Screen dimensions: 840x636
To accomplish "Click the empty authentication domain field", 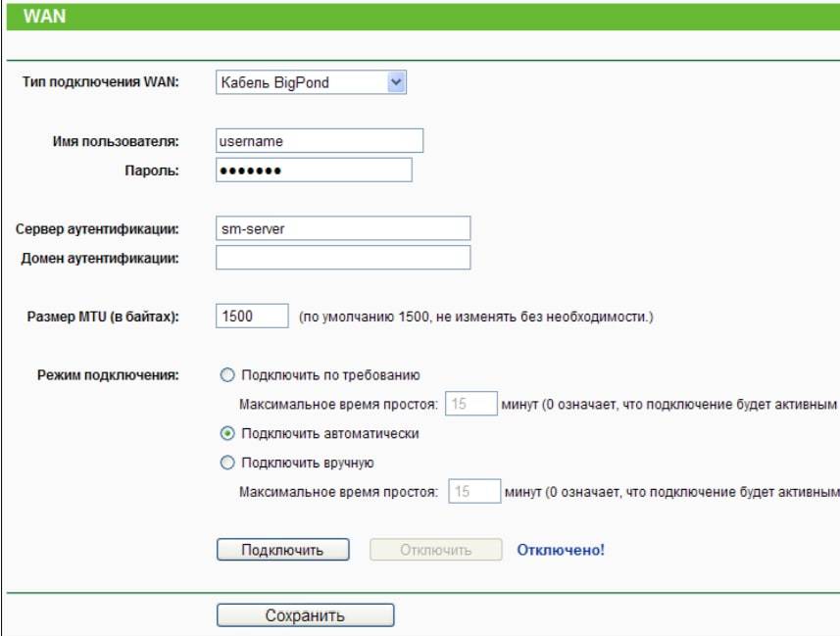I will coord(343,258).
